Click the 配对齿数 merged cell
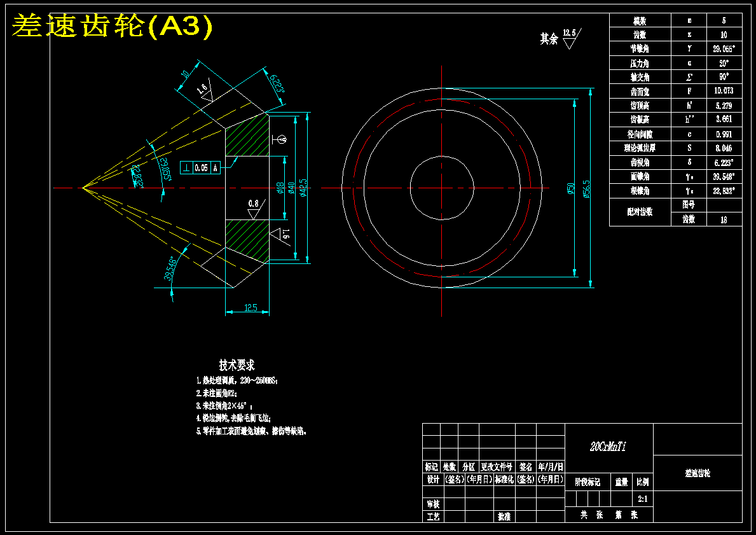Image resolution: width=756 pixels, height=535 pixels. click(640, 211)
